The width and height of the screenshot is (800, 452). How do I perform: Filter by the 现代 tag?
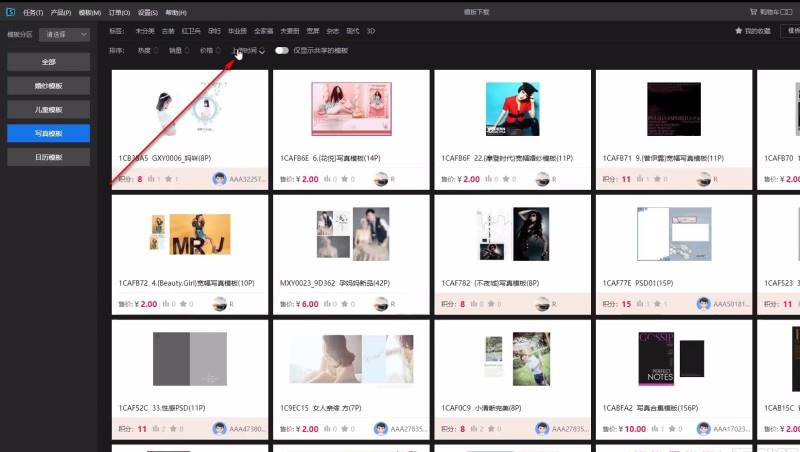pyautogui.click(x=353, y=31)
